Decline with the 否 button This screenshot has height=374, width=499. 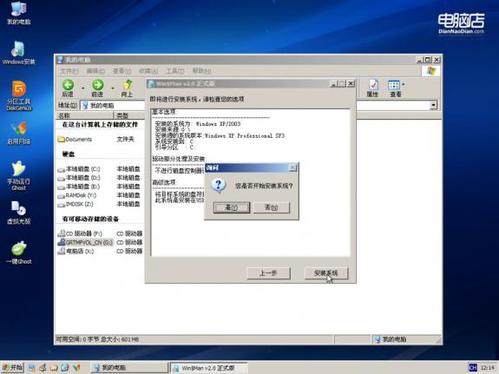pos(272,208)
